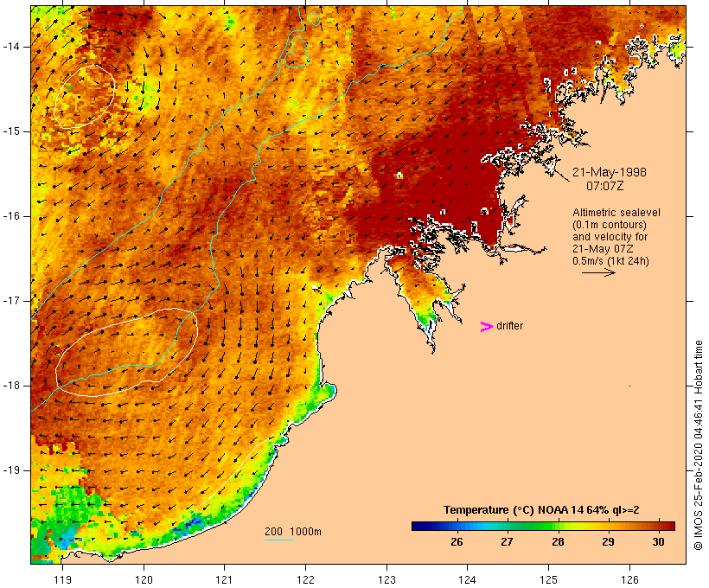Click the 'Temperature (°C) NOAA 14 64% ql>=2' title
This screenshot has width=709, height=588.
(541, 510)
